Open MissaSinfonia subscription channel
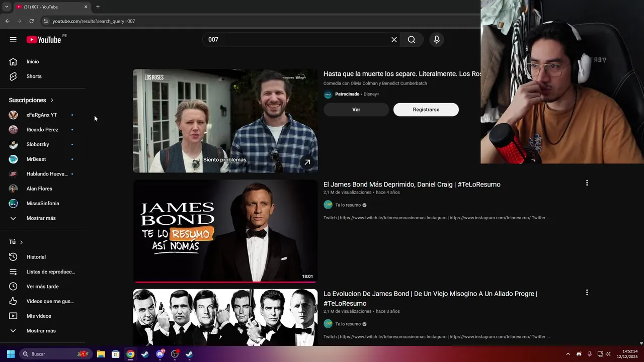 click(x=43, y=203)
